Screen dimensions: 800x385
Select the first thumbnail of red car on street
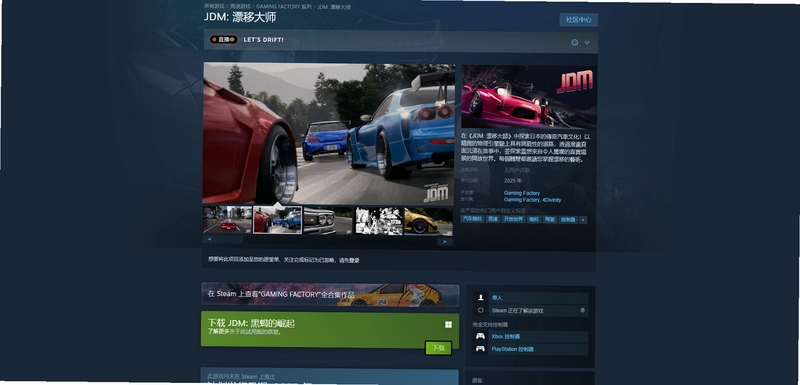pyautogui.click(x=227, y=220)
